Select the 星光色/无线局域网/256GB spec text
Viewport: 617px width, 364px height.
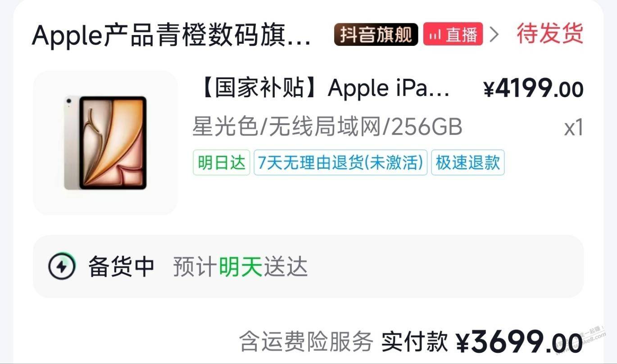[x=327, y=127]
